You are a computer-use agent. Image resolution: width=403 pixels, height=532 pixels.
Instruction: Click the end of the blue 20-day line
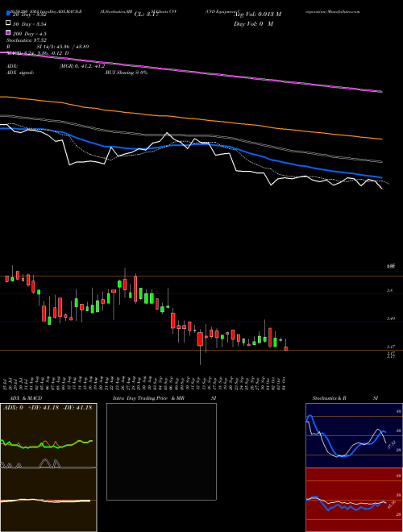pos(381,177)
